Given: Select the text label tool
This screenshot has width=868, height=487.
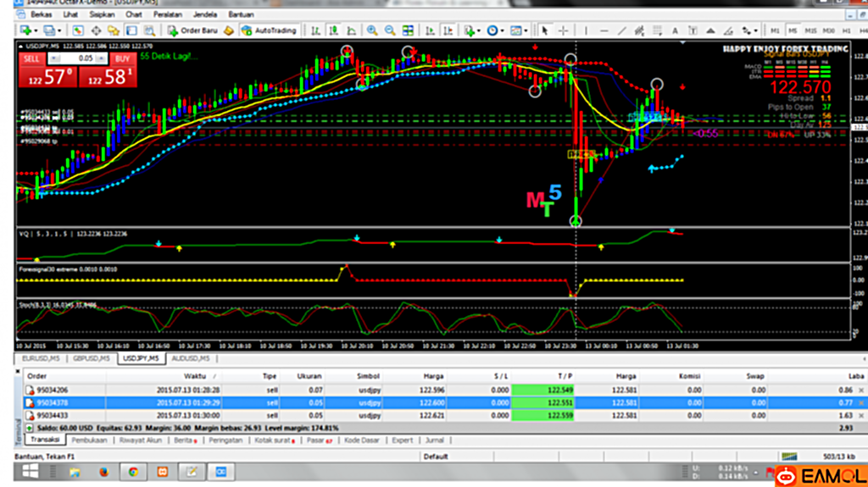Looking at the screenshot, I should click(x=693, y=30).
